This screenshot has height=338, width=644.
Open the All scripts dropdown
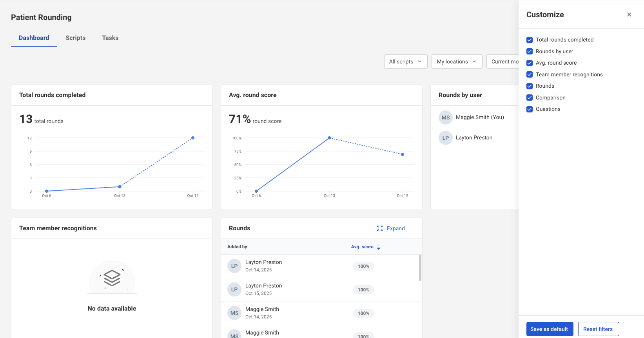(405, 61)
